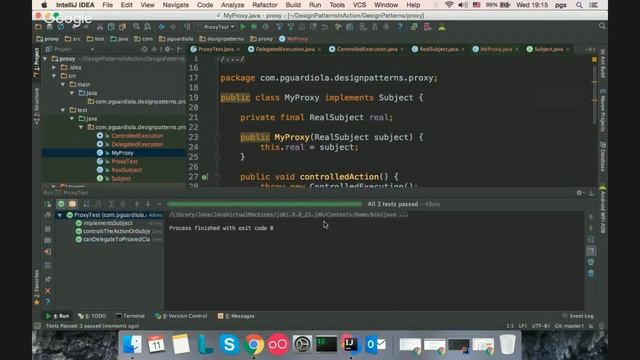Open Chrome from the Dock
The width and height of the screenshot is (640, 360).
pyautogui.click(x=253, y=345)
